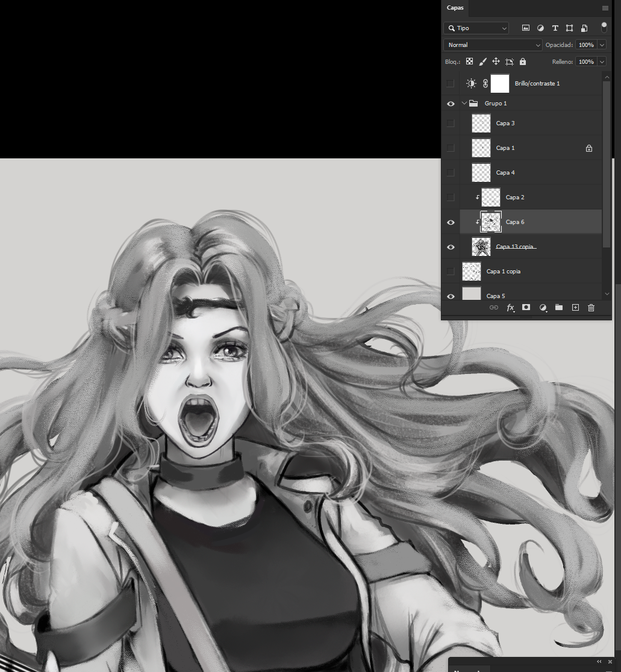Open layer style fx menu

click(510, 307)
